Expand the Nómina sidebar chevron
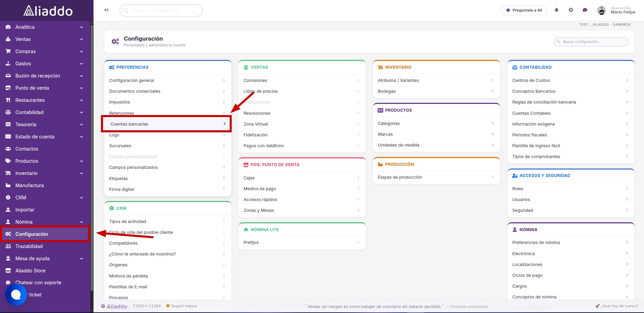This screenshot has height=313, width=644. tap(82, 222)
